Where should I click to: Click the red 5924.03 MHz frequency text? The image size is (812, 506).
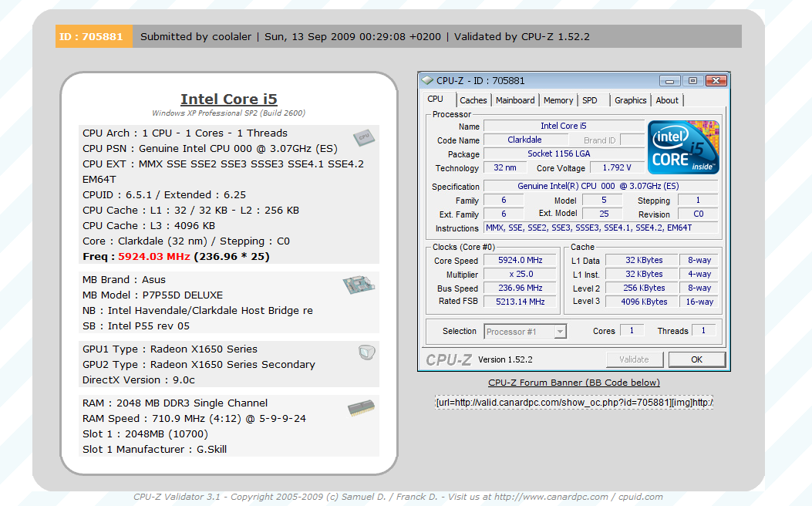[153, 256]
